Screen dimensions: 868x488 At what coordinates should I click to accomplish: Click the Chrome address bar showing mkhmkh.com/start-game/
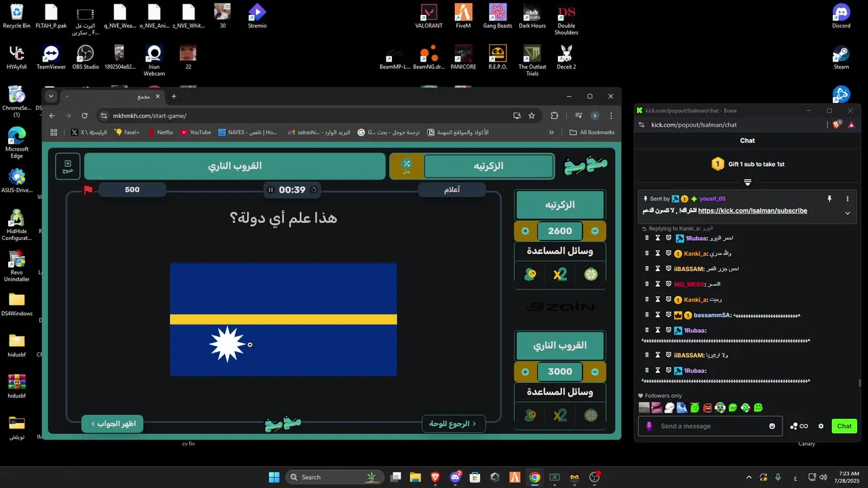coord(305,115)
